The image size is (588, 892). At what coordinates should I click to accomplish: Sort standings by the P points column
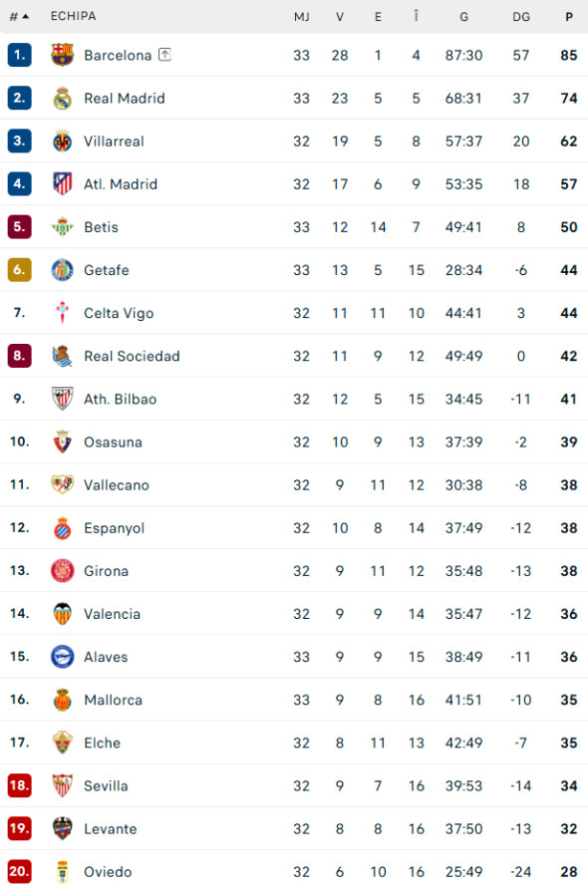(x=569, y=16)
